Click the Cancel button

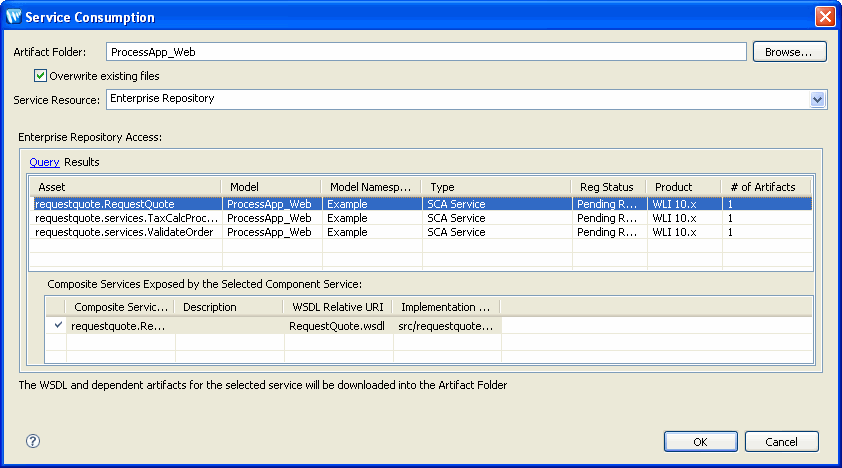point(781,442)
